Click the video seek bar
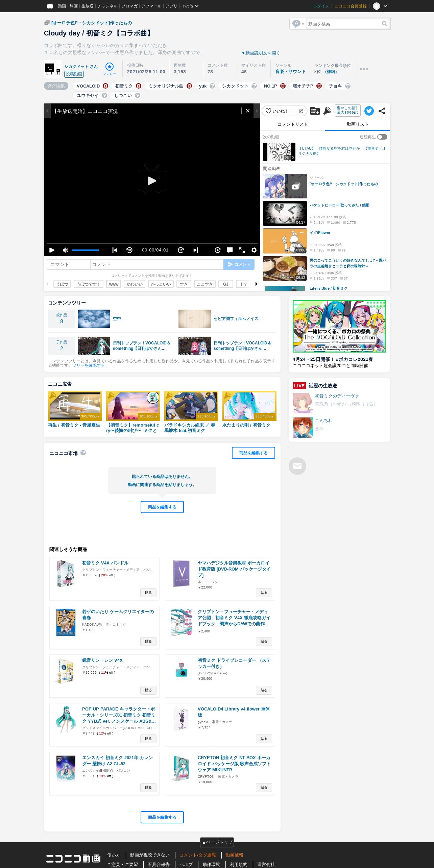This screenshot has height=868, width=434. (x=152, y=243)
